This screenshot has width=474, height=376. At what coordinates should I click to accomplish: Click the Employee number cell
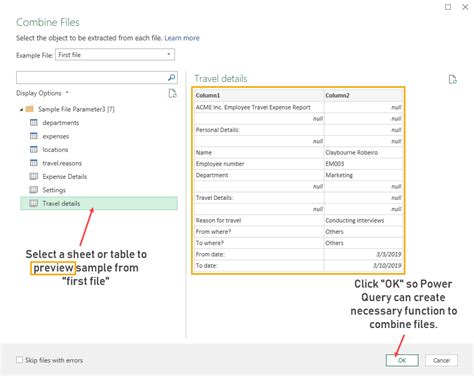(259, 164)
